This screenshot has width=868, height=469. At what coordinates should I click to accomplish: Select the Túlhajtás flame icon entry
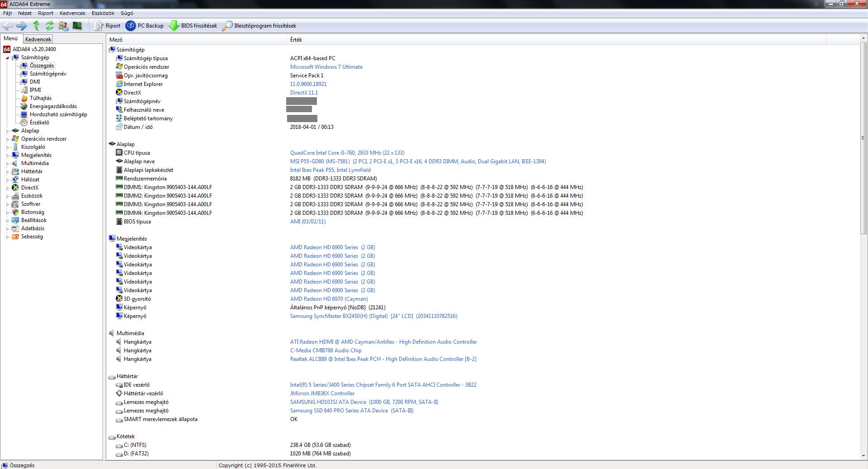24,98
